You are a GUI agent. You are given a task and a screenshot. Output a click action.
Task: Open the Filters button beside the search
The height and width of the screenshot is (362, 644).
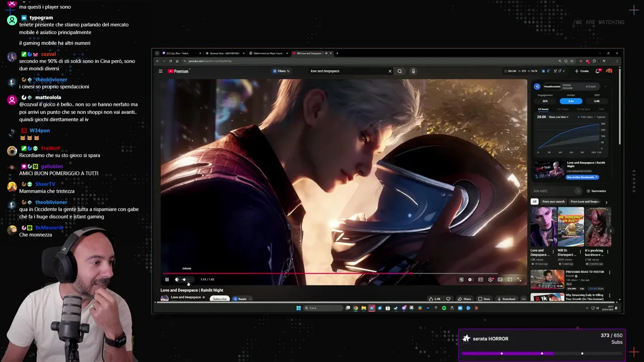pyautogui.click(x=281, y=71)
